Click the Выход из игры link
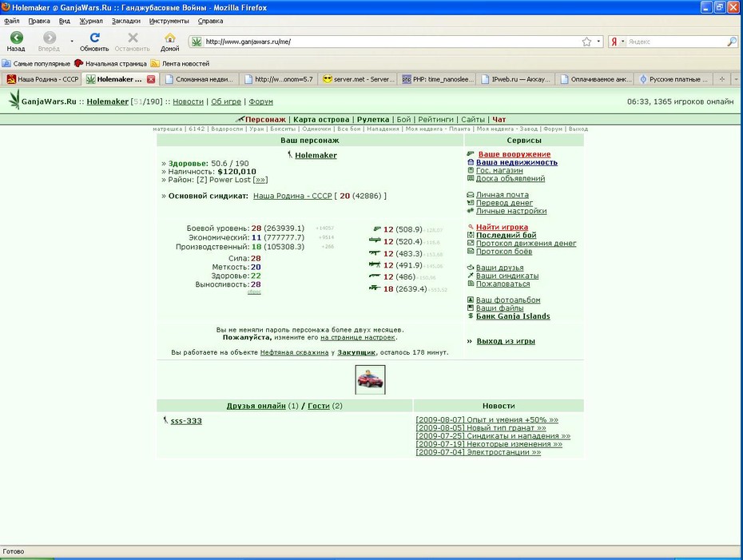 [x=506, y=341]
